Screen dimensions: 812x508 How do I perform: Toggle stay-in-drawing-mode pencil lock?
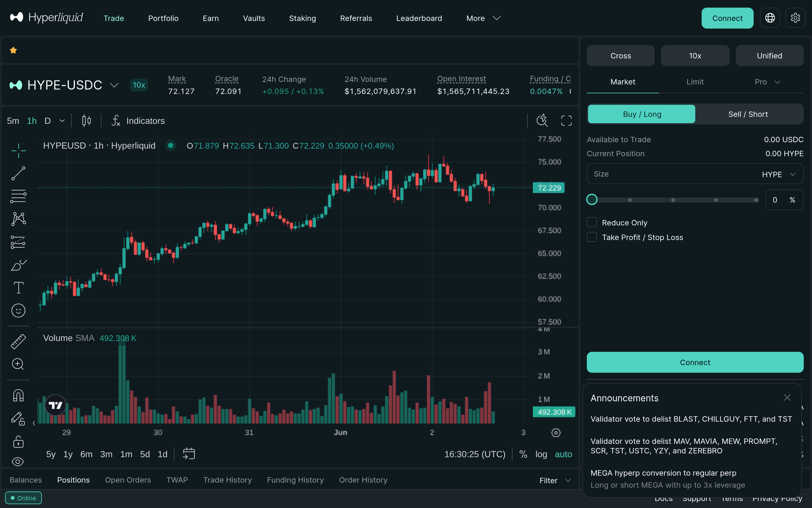18,419
